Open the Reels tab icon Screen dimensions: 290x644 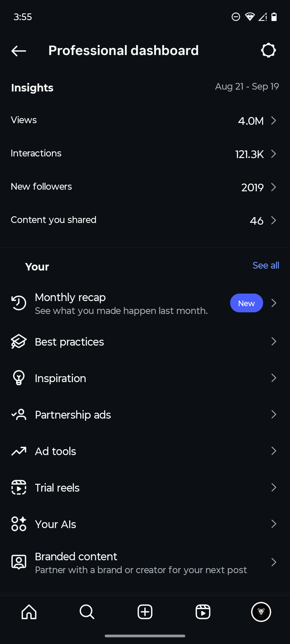coord(203,612)
